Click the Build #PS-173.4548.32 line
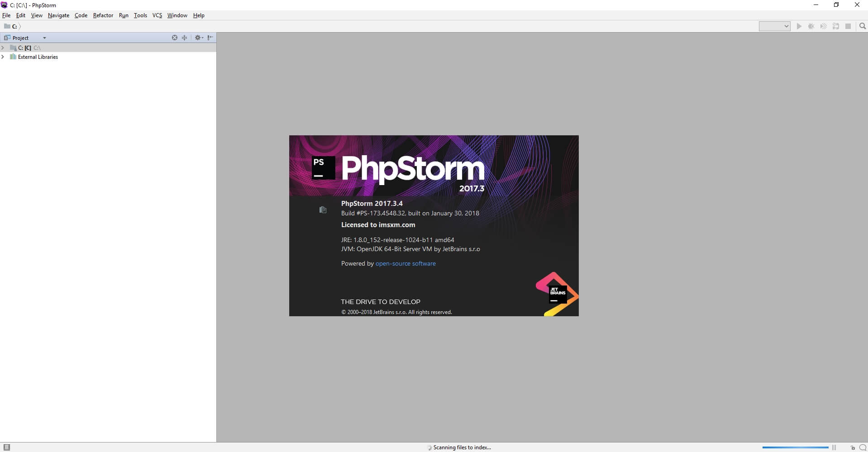The height and width of the screenshot is (452, 868). pos(410,213)
